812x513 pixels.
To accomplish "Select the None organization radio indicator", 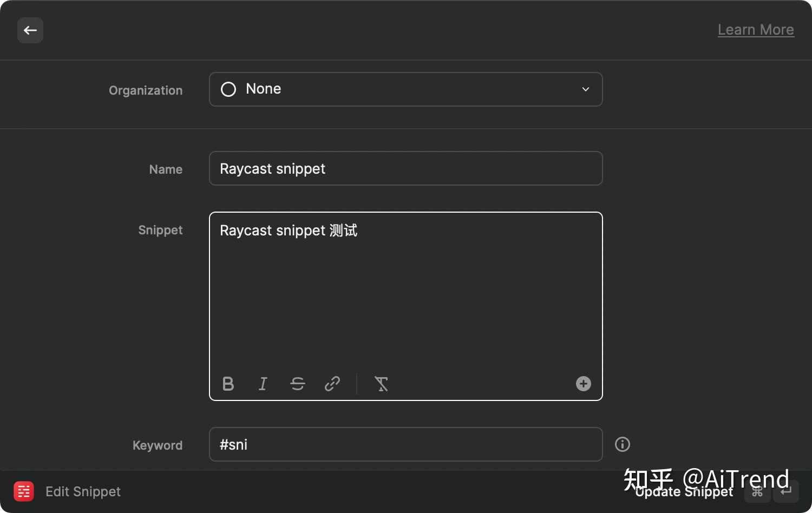I will (228, 89).
